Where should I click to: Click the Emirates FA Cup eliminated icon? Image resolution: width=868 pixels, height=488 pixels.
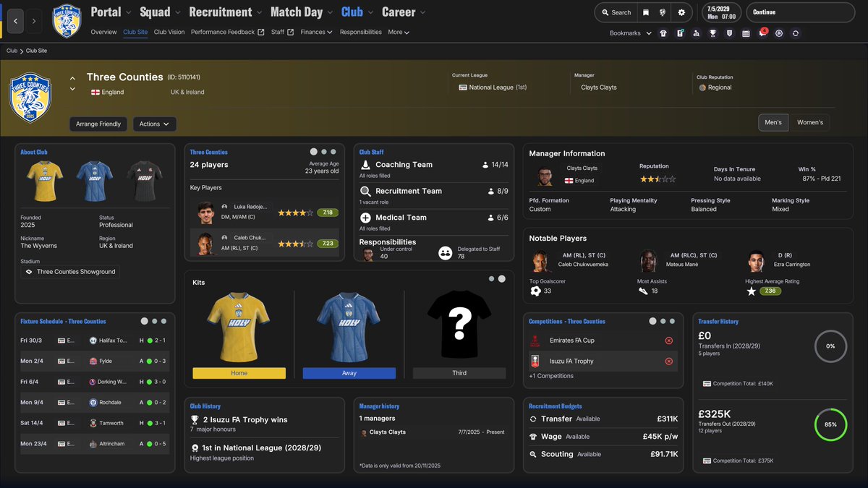(x=668, y=341)
